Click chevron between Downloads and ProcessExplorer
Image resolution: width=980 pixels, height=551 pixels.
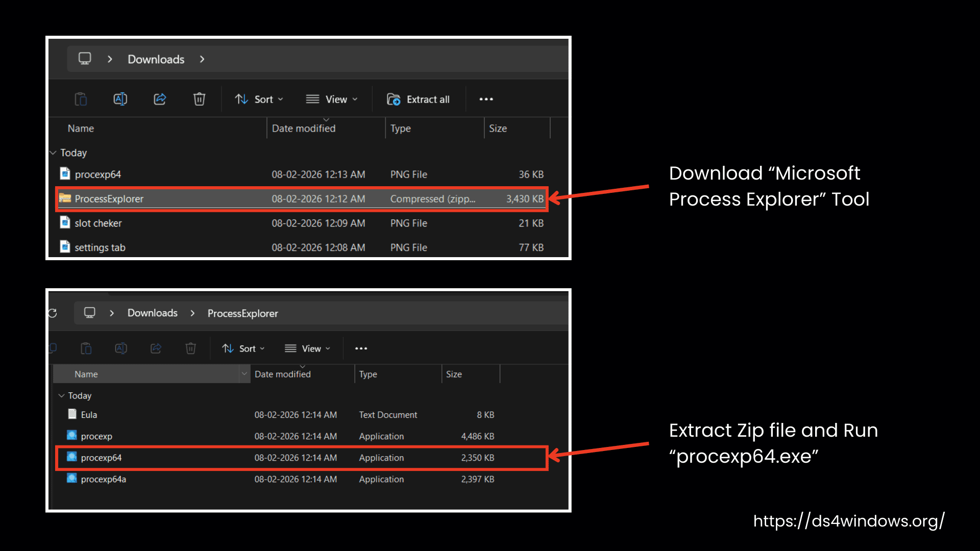click(192, 313)
